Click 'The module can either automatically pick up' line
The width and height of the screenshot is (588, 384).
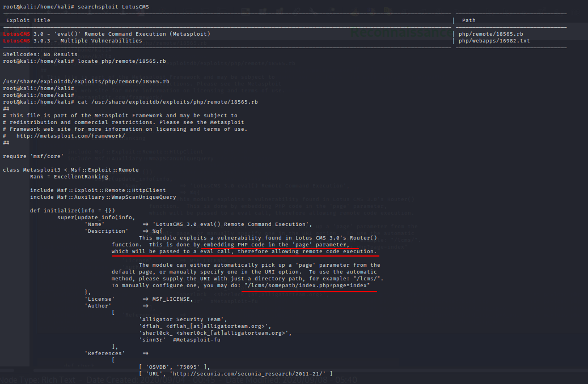(260, 265)
